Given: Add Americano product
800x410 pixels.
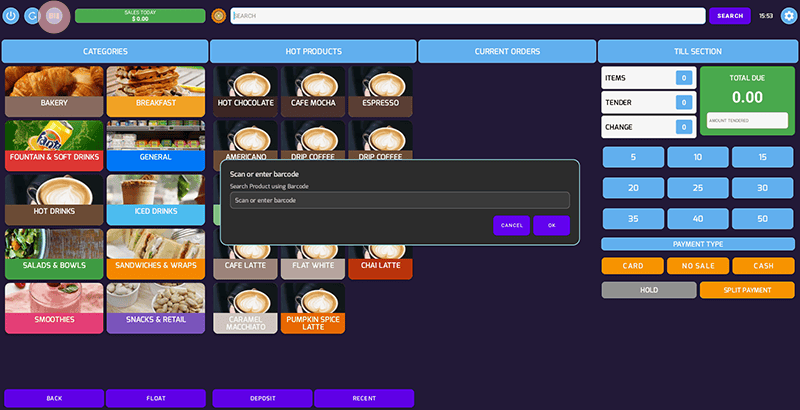Looking at the screenshot, I should tap(245, 140).
